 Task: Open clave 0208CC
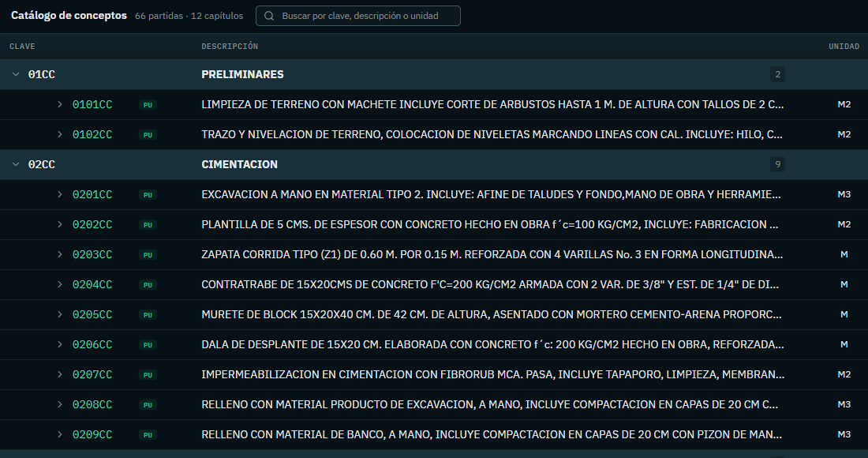point(92,405)
